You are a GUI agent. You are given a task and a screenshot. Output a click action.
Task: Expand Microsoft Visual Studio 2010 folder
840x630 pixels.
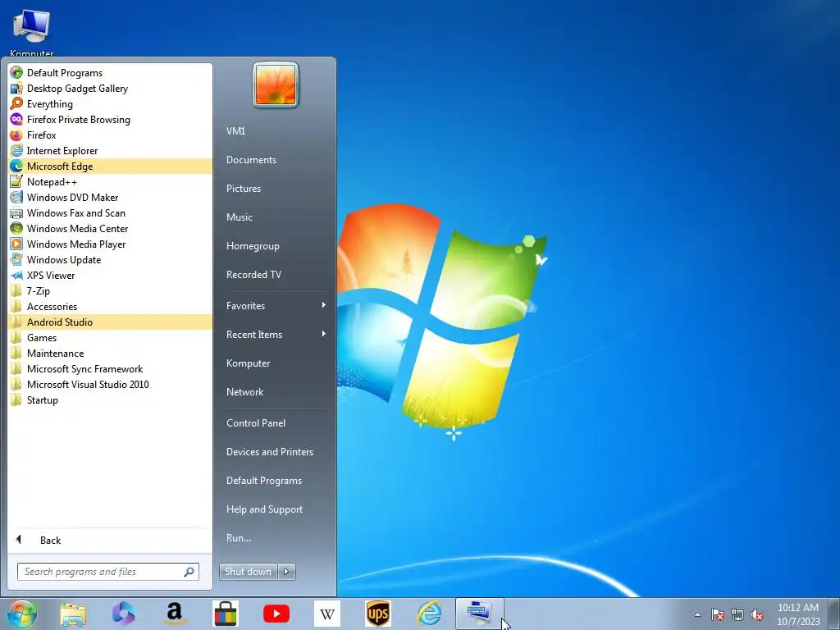(110, 384)
